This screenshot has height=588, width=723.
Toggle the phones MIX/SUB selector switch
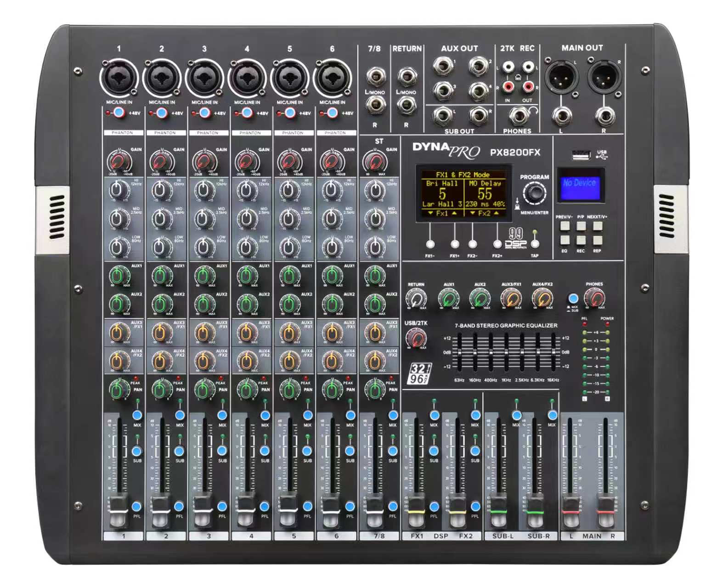pyautogui.click(x=573, y=298)
